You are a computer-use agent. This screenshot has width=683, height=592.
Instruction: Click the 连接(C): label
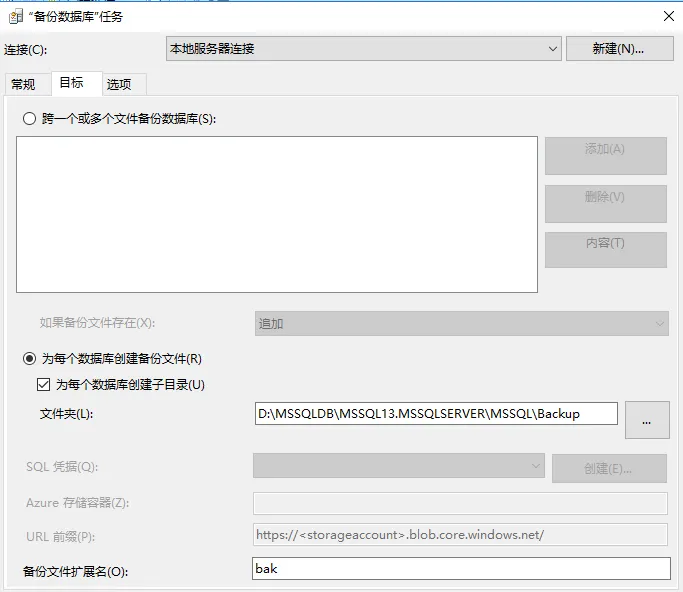coord(26,50)
